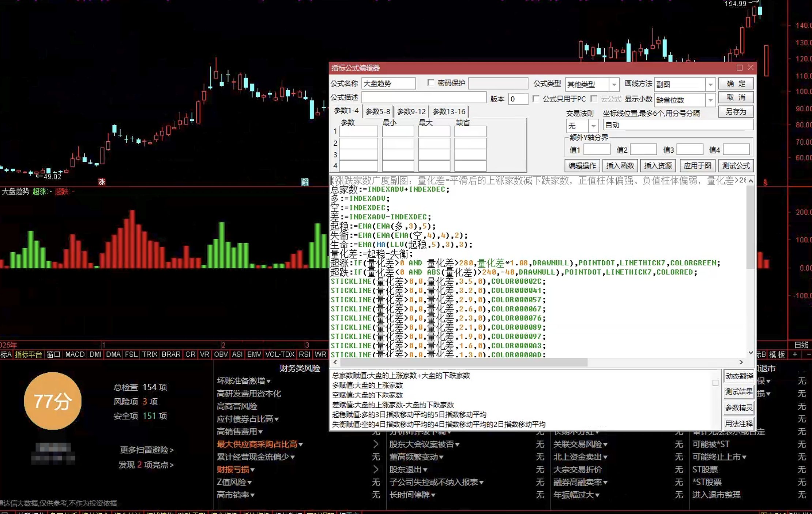Click the 用法注释 button
This screenshot has width=812, height=514.
tap(739, 424)
